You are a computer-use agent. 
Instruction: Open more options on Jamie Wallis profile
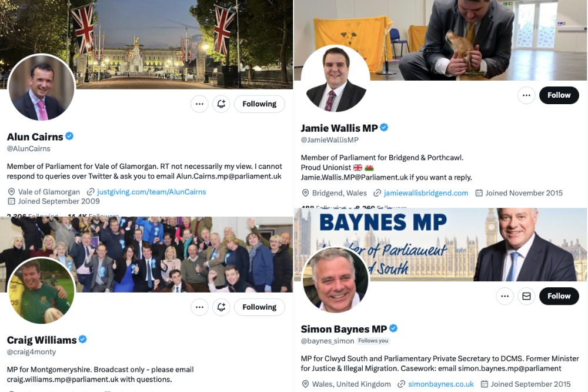(x=526, y=95)
